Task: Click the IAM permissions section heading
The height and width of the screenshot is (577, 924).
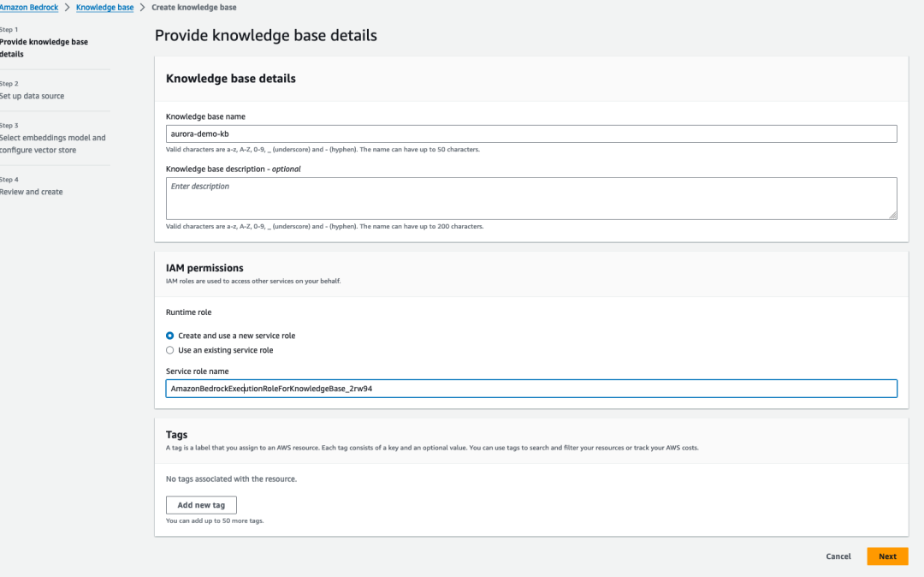Action: [204, 268]
